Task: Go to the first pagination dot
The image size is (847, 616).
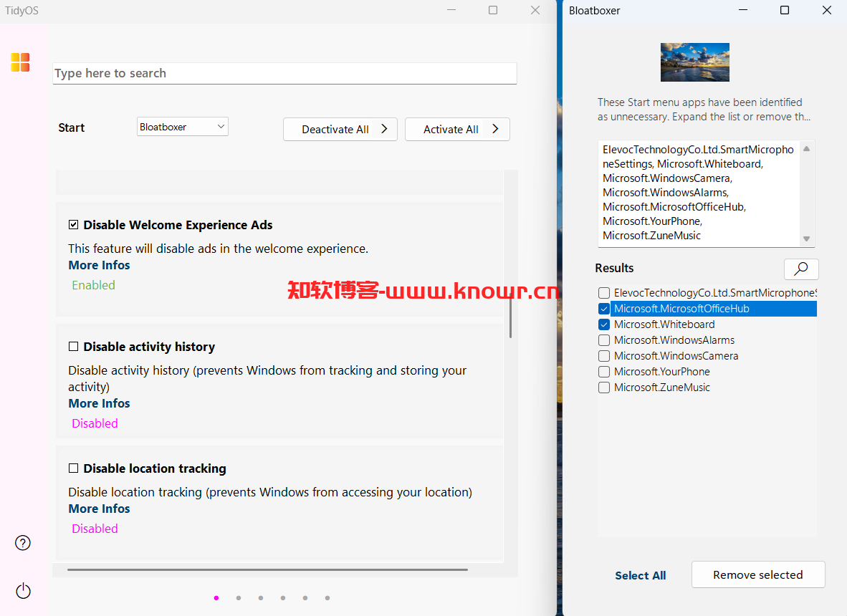Action: pos(216,597)
